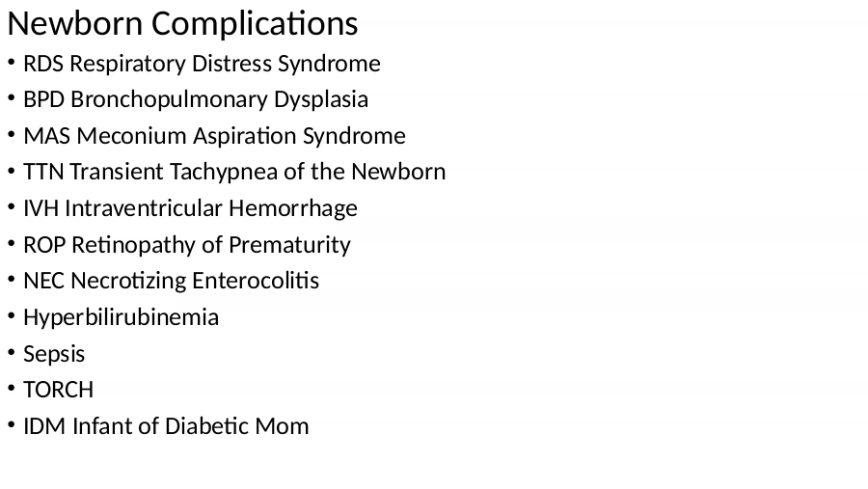This screenshot has height=489, width=868.
Task: Click the Newborn Complications title
Action: [182, 24]
